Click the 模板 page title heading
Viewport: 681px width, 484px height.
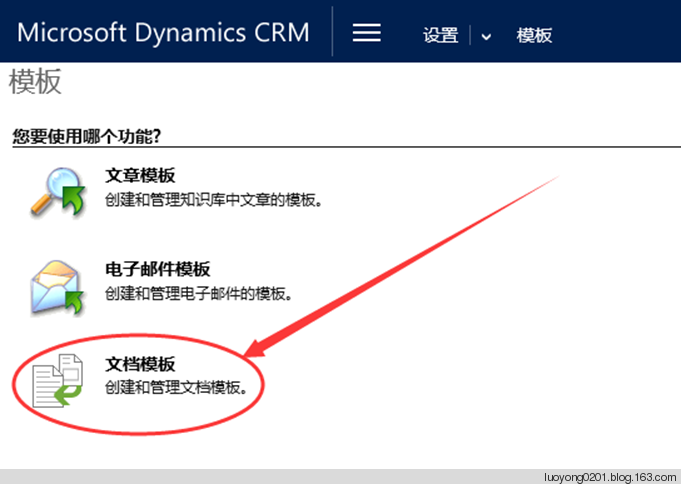(x=35, y=82)
